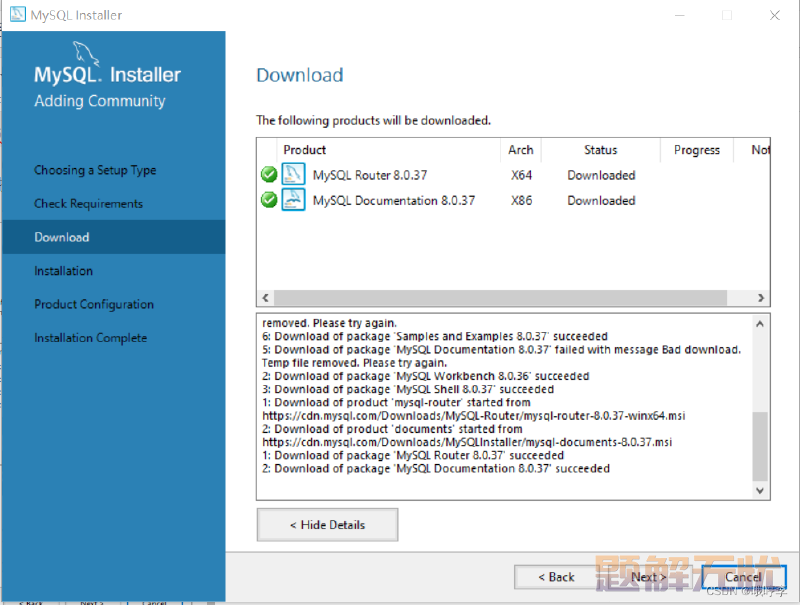Sort by the Arch column header
800x605 pixels.
520,150
